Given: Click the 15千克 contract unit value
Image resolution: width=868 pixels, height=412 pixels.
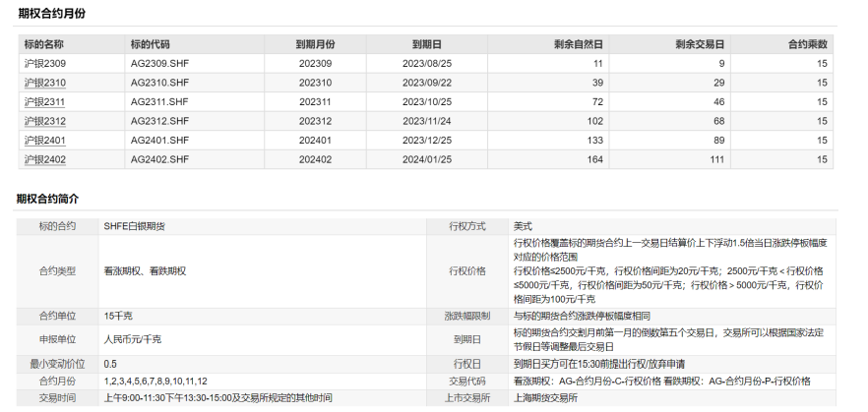Looking at the screenshot, I should pyautogui.click(x=118, y=317).
